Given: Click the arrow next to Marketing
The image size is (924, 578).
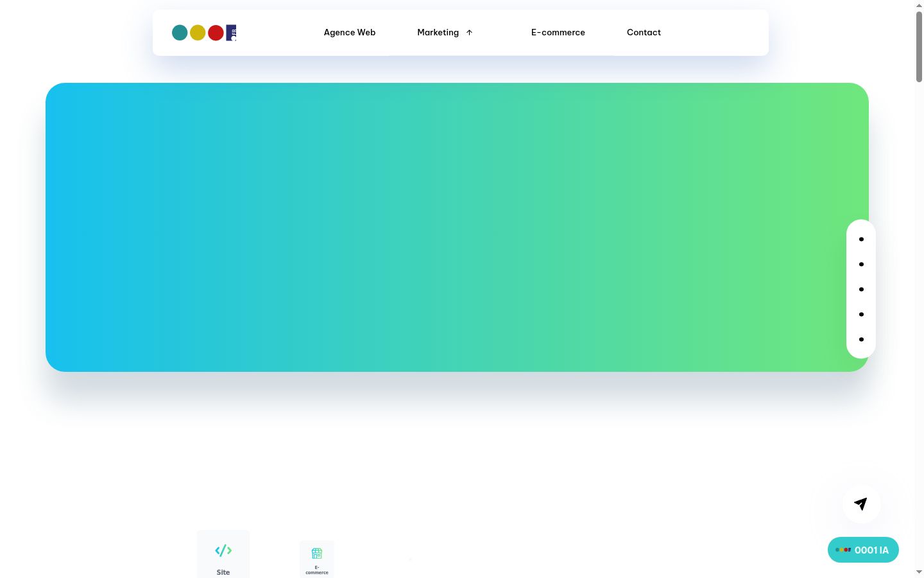Looking at the screenshot, I should (469, 33).
